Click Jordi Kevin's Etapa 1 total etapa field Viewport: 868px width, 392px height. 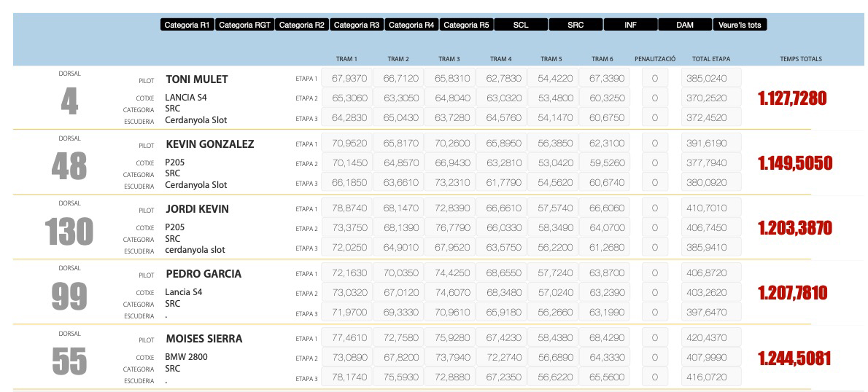(710, 208)
